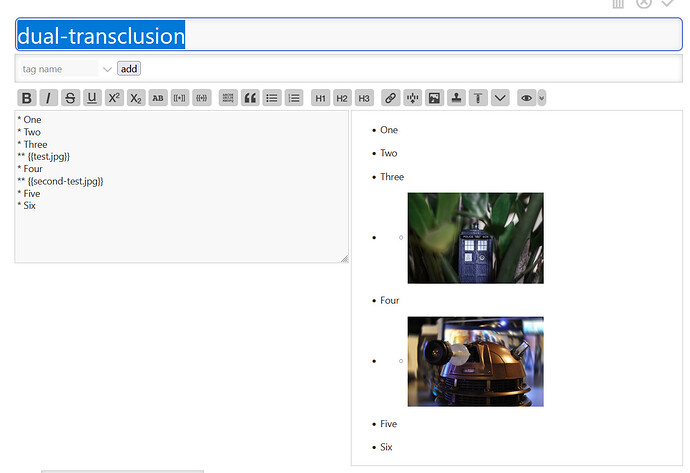
Task: Click the '* One' line in editor
Action: point(29,120)
